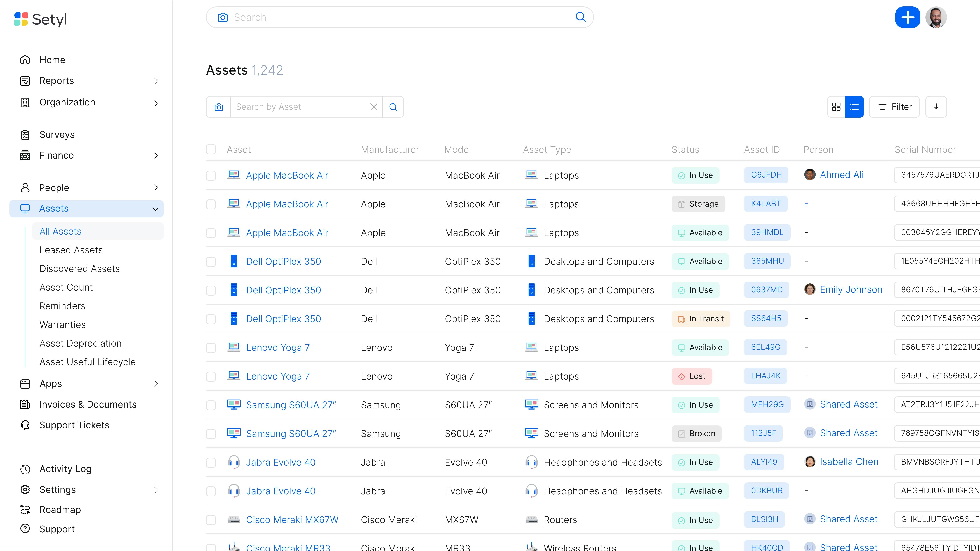
Task: Click the Reports sidebar icon
Action: click(x=25, y=81)
